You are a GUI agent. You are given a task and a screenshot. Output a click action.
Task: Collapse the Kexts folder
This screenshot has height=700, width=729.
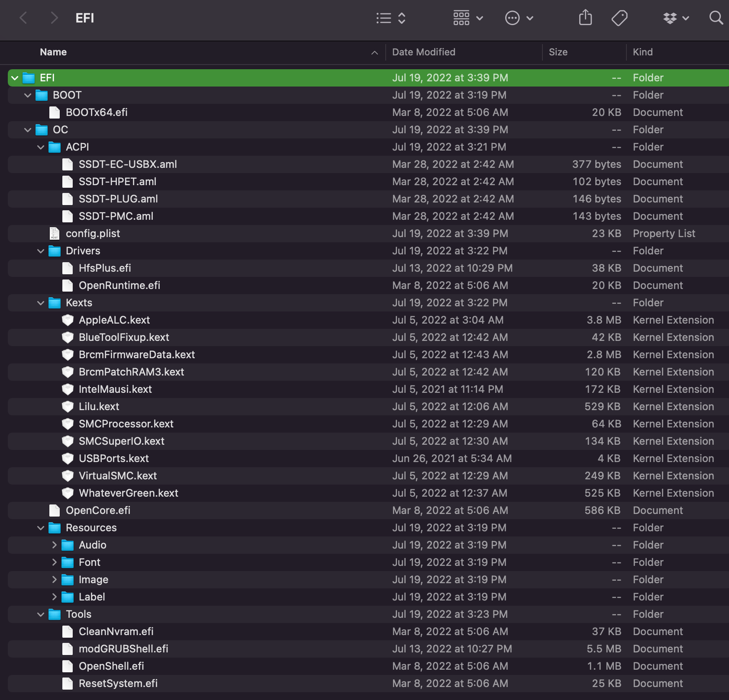click(41, 303)
